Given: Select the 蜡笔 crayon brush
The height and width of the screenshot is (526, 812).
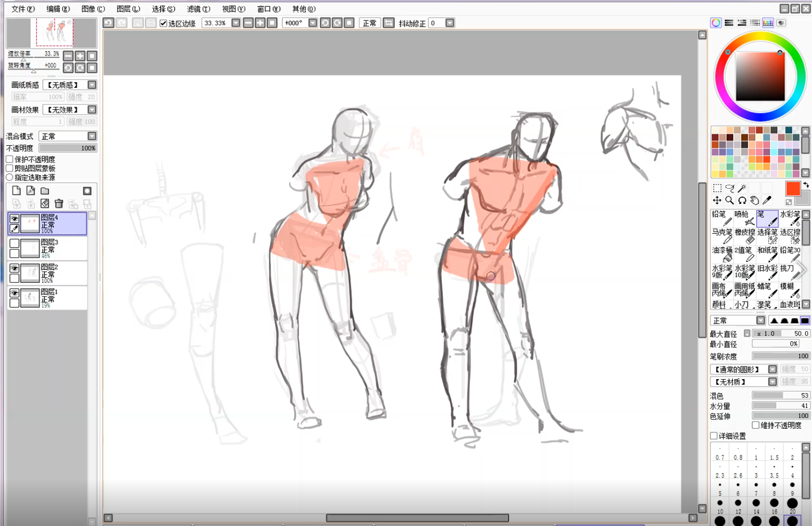Looking at the screenshot, I should [767, 290].
